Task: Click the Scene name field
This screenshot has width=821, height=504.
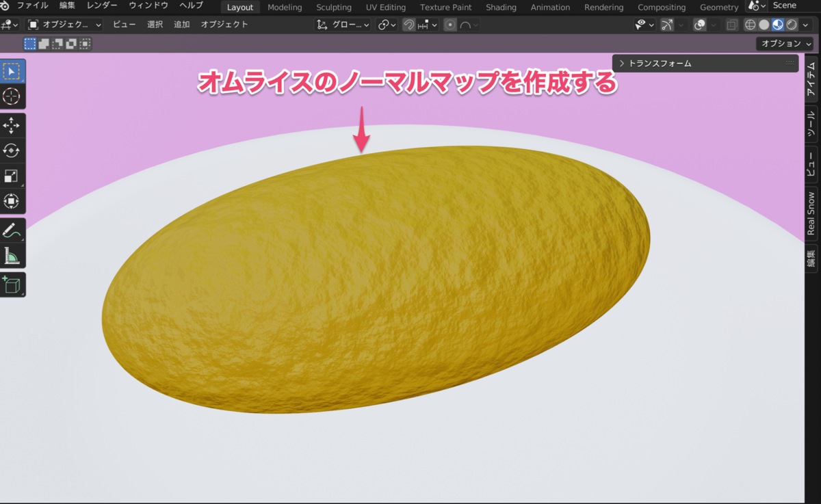Action: tap(794, 6)
